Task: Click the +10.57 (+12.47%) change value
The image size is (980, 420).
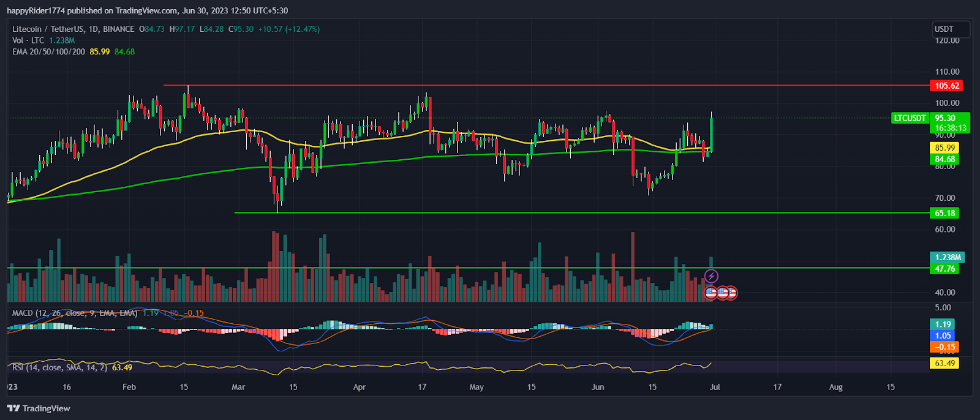Action: click(x=288, y=29)
